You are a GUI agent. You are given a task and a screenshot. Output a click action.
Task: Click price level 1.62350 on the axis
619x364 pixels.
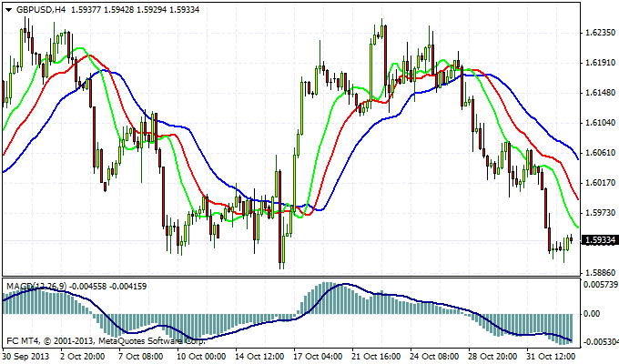point(600,33)
